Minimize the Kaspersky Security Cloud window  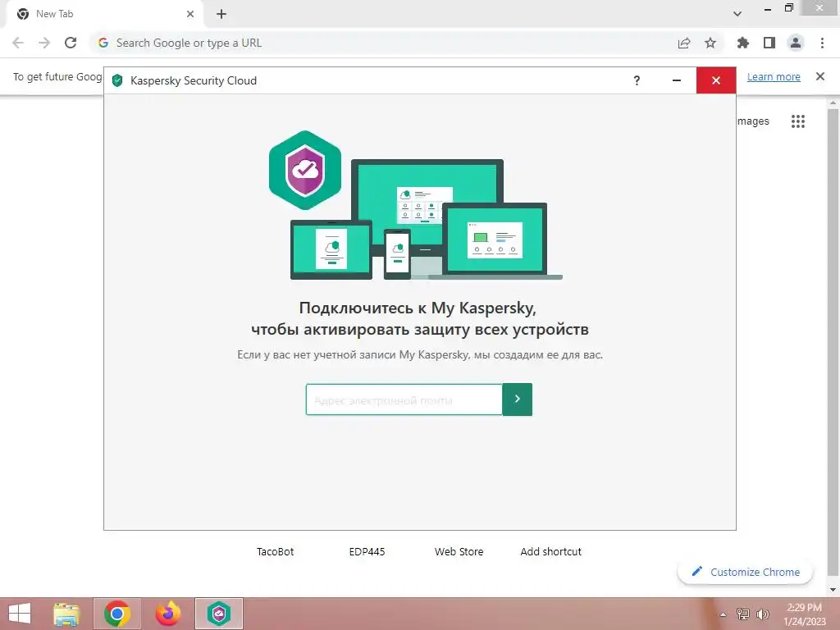pos(677,80)
